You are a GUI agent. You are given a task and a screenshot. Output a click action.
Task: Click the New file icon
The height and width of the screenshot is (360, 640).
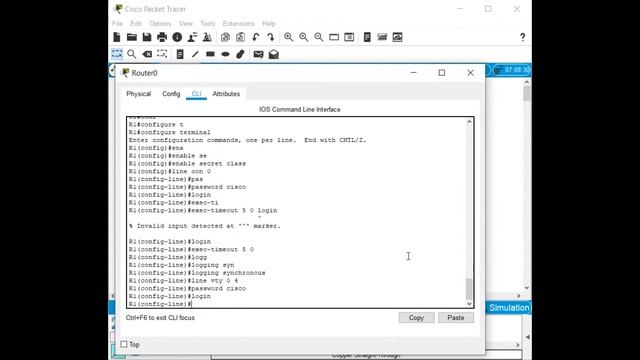[117, 37]
